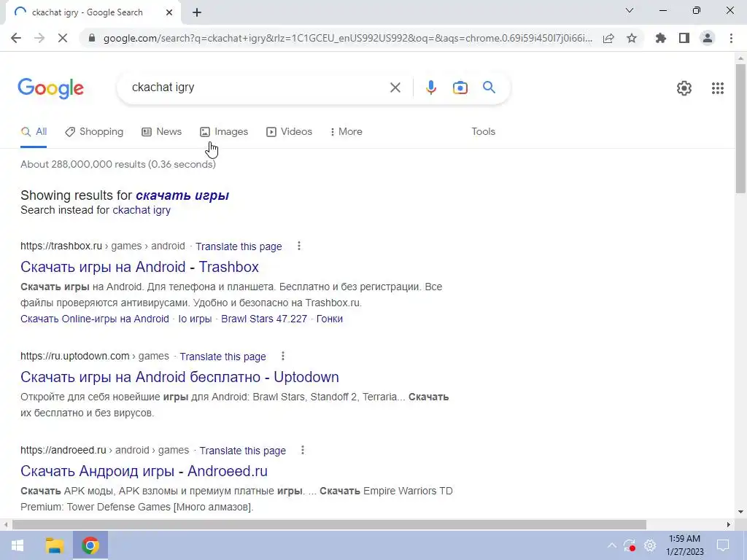Click horizontal scrollbar right arrow
Image resolution: width=747 pixels, height=560 pixels.
pos(729,525)
